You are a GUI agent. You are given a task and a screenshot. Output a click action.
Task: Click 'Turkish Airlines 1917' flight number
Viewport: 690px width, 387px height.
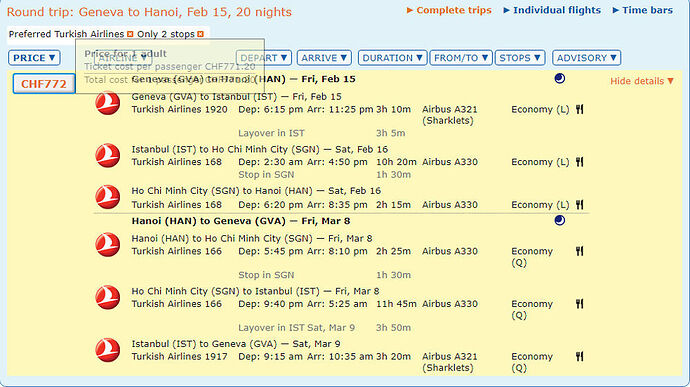point(180,357)
